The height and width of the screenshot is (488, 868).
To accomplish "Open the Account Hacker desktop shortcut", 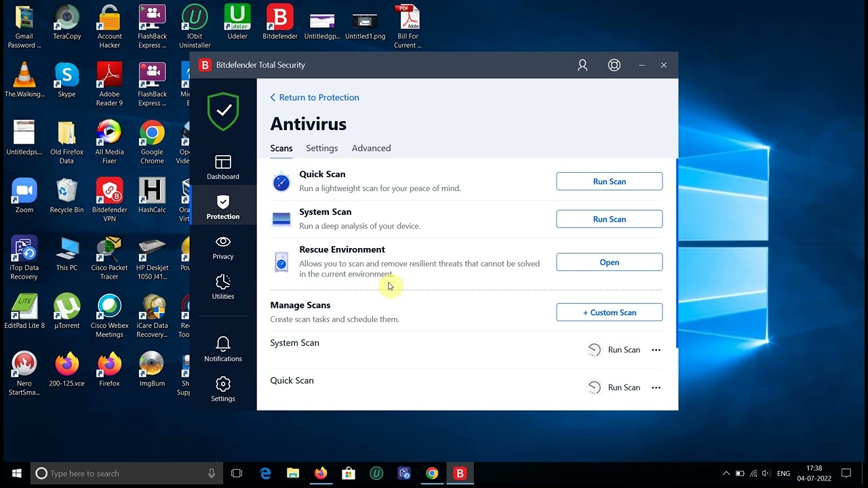I will click(109, 26).
